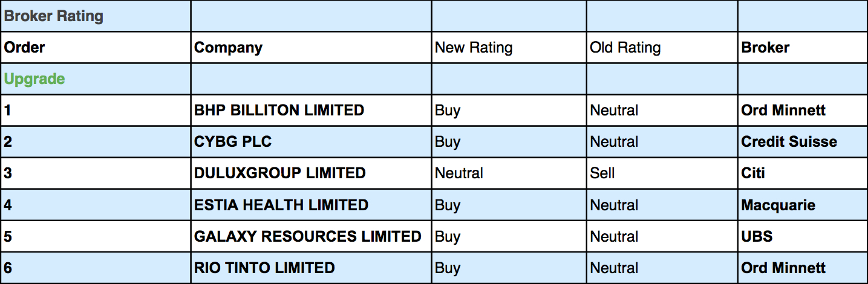
Task: Select the UBS broker entry
Action: pos(757,236)
